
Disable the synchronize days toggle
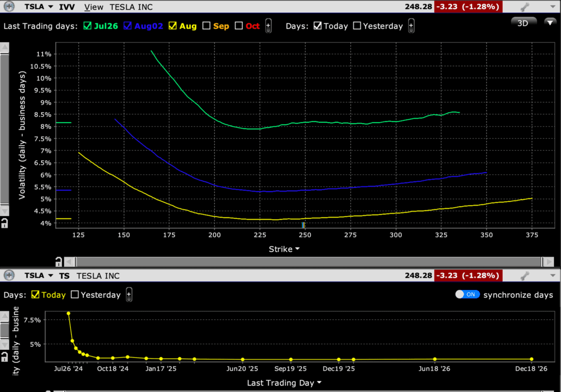coord(467,294)
